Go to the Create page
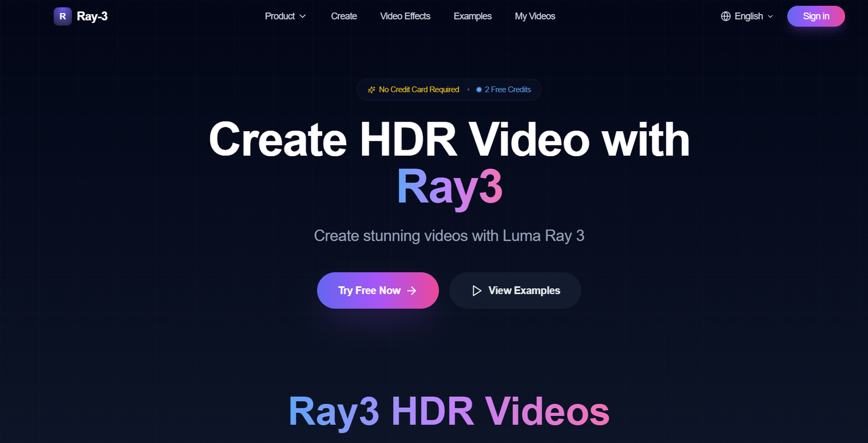Viewport: 868px width, 443px height. click(x=344, y=16)
